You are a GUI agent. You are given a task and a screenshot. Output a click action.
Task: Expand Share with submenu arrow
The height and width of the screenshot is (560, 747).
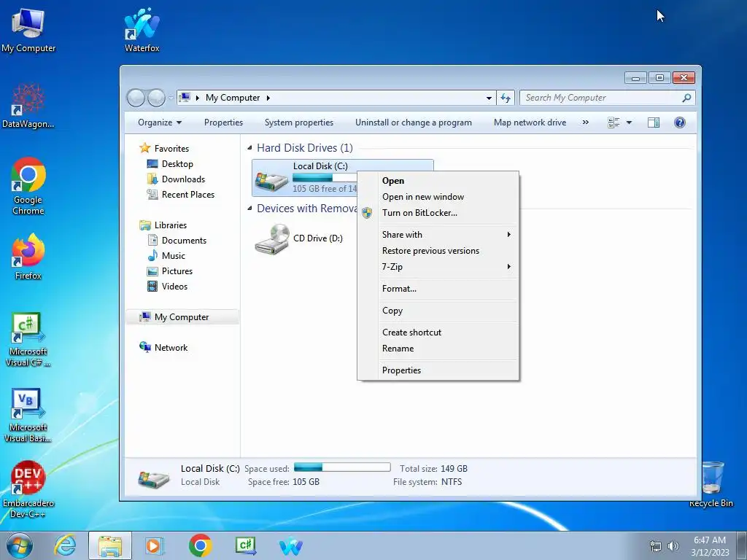pyautogui.click(x=508, y=234)
